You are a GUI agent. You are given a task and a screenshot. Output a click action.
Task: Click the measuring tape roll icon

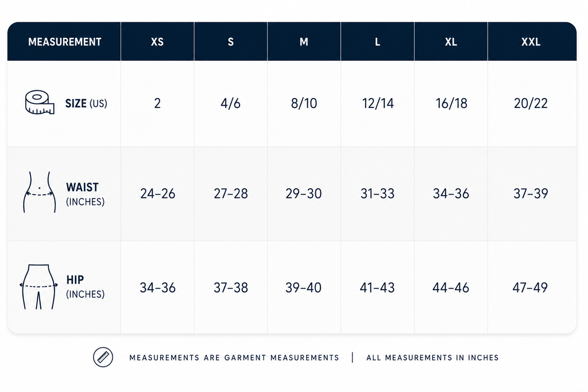coord(40,102)
